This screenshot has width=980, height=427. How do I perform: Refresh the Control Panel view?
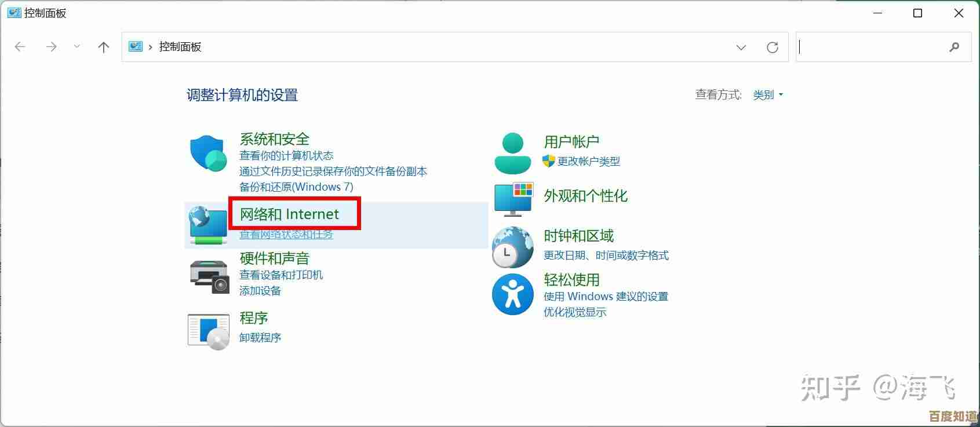tap(772, 48)
